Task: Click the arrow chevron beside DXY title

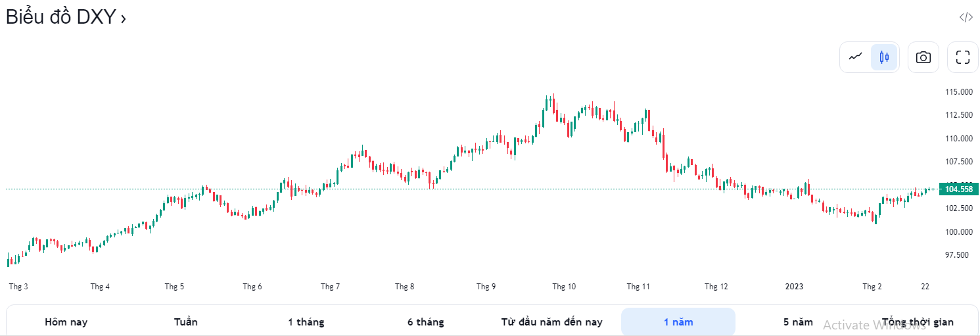Action: (x=124, y=19)
